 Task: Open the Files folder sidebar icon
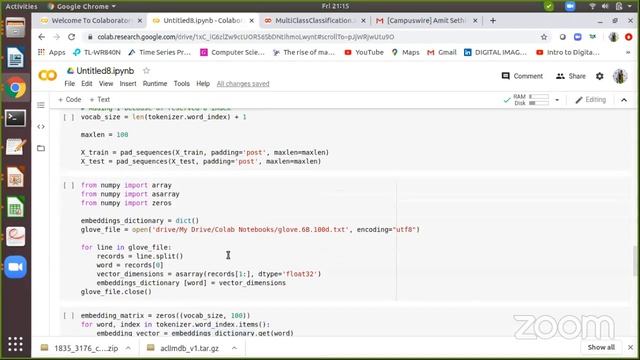point(41,148)
